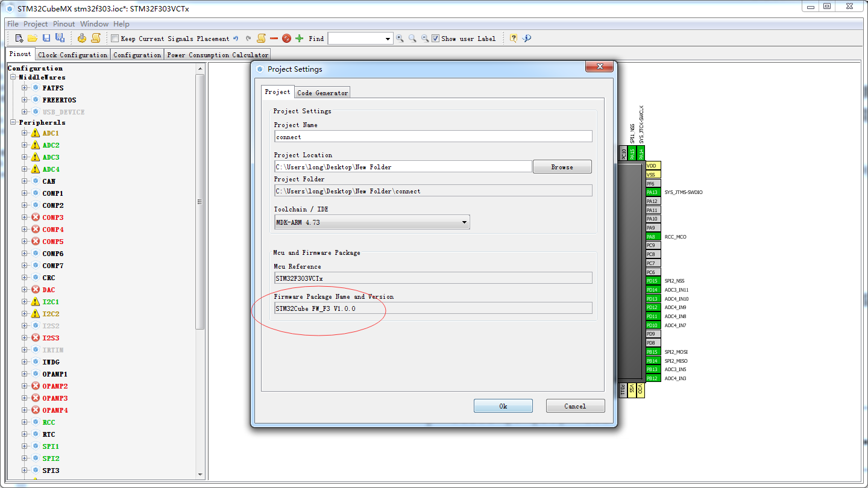The height and width of the screenshot is (488, 868).
Task: Open the Find combo box dropdown arrow
Action: (x=388, y=39)
